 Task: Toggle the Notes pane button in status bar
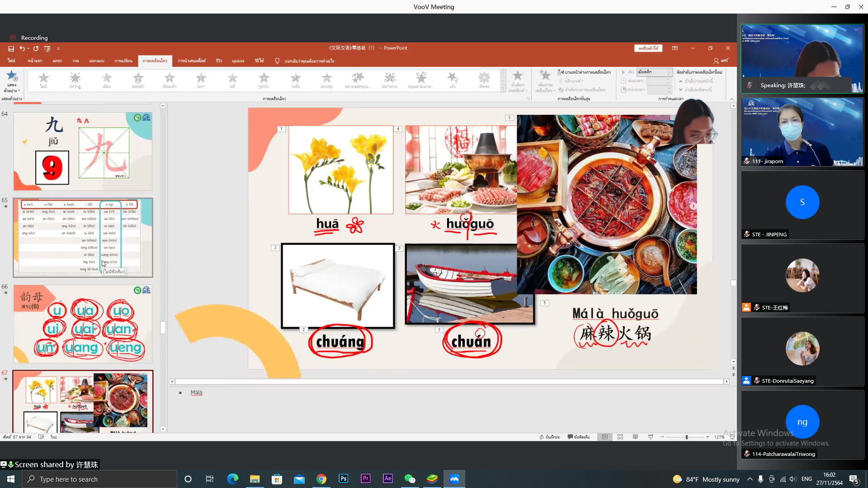coord(550,437)
